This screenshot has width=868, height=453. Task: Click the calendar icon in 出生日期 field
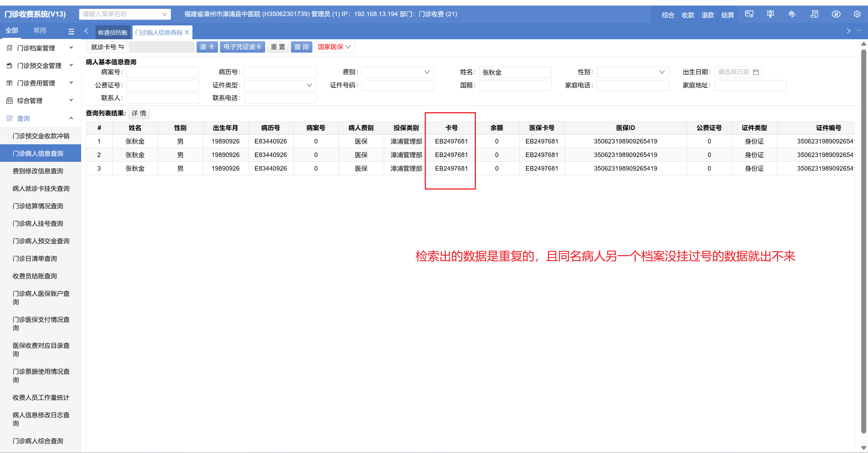coord(756,72)
